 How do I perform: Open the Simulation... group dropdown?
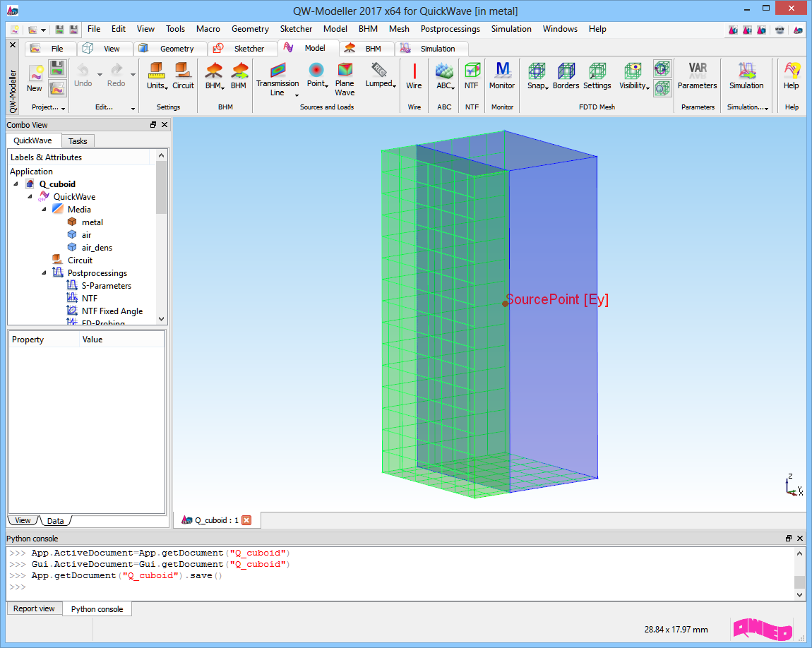click(766, 109)
